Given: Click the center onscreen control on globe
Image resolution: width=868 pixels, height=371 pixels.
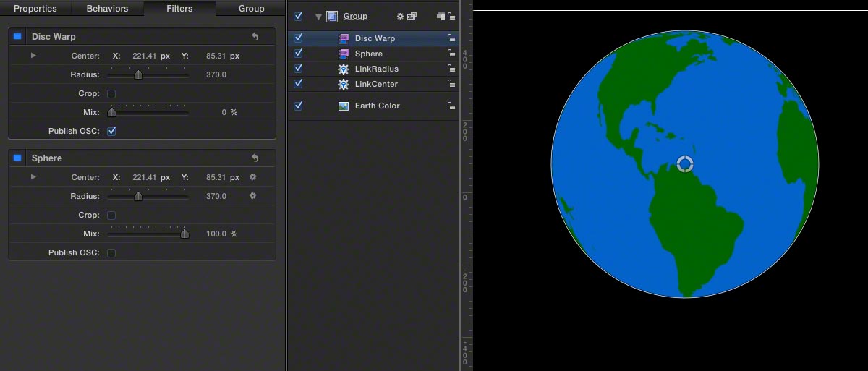Looking at the screenshot, I should click(685, 164).
